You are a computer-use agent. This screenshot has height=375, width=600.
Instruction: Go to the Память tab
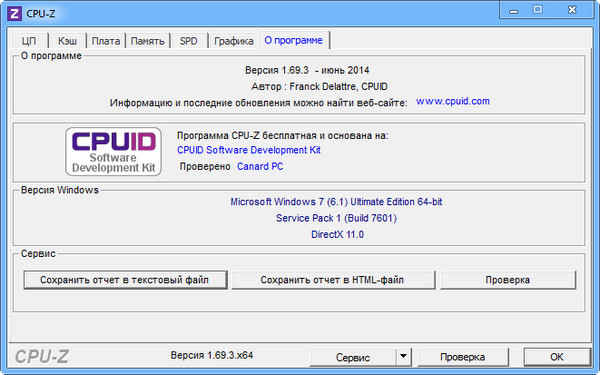pyautogui.click(x=148, y=41)
